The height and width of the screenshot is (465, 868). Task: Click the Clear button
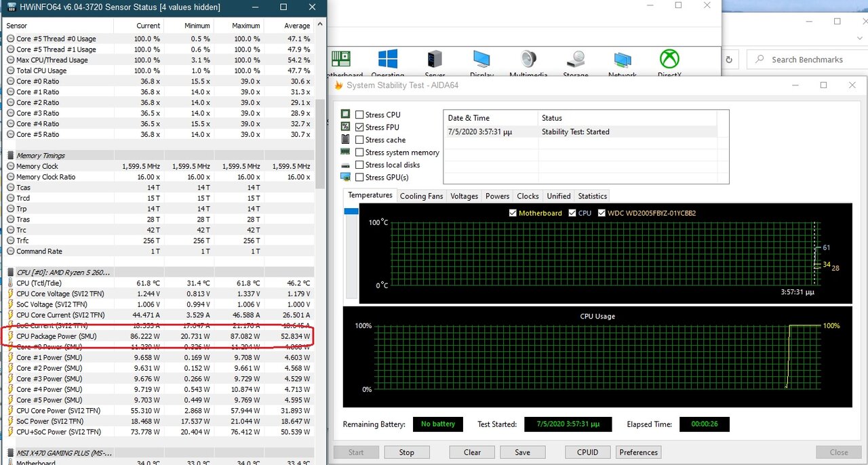point(473,452)
